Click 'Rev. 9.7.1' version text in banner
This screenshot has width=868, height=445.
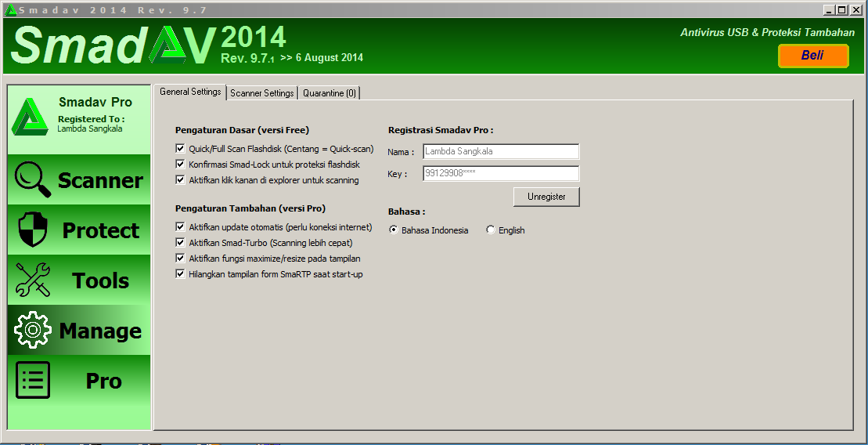click(x=247, y=58)
